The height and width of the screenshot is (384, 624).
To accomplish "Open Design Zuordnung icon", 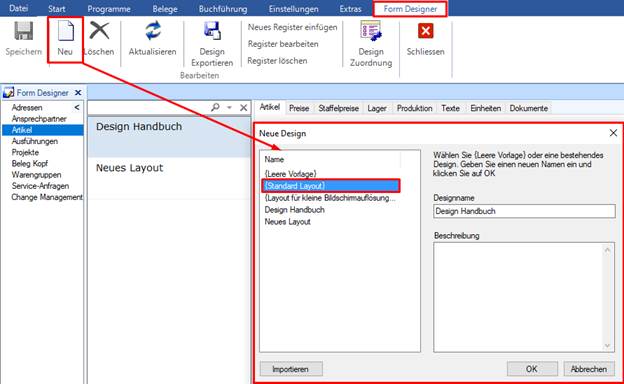I will tap(371, 31).
